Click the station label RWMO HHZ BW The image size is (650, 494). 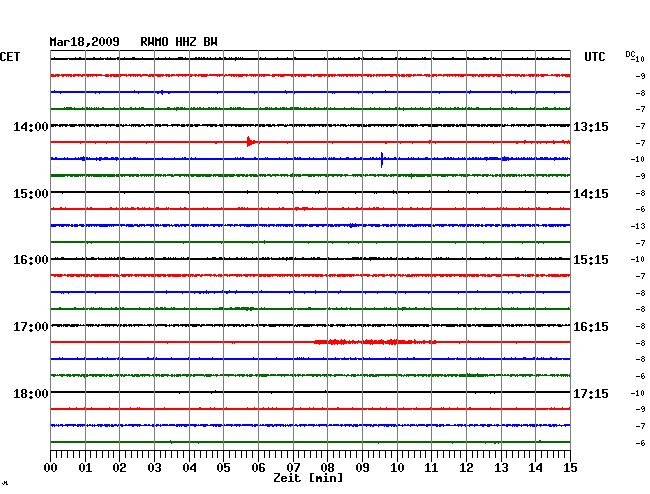pos(179,42)
